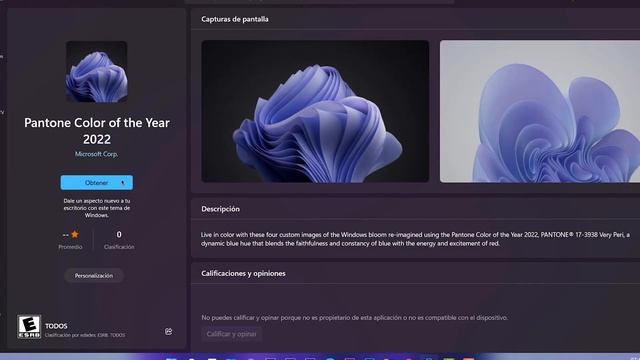Click the TODOS age rating text
The height and width of the screenshot is (360, 640).
click(56, 326)
